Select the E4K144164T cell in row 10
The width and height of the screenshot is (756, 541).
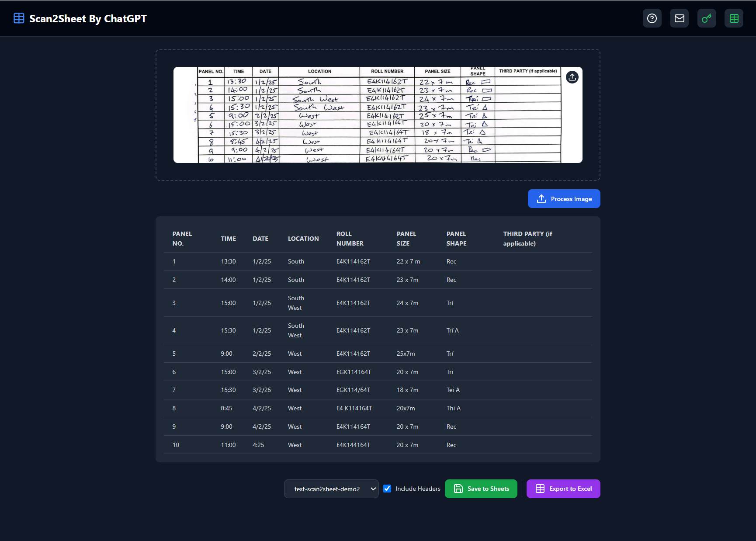(x=353, y=445)
